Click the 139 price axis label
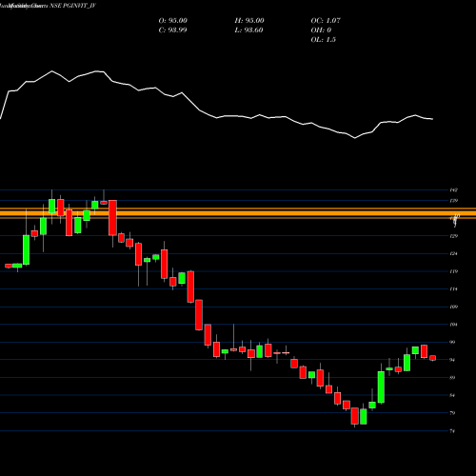 pos(453,201)
